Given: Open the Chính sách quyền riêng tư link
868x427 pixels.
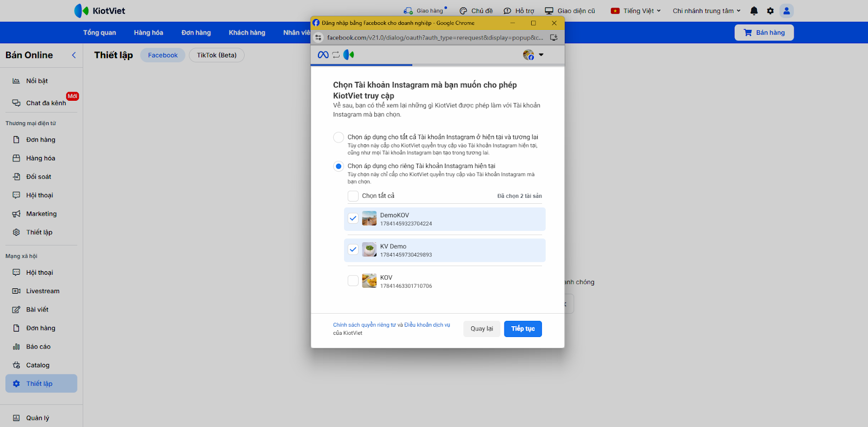Looking at the screenshot, I should pyautogui.click(x=365, y=325).
